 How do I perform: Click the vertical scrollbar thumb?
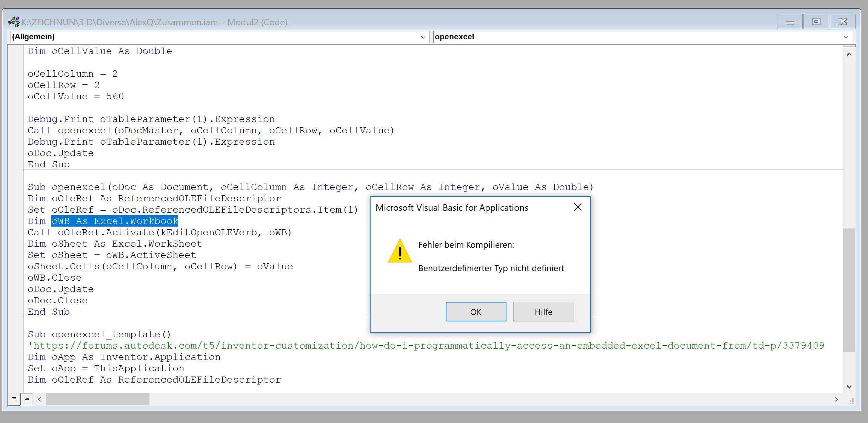(x=849, y=290)
